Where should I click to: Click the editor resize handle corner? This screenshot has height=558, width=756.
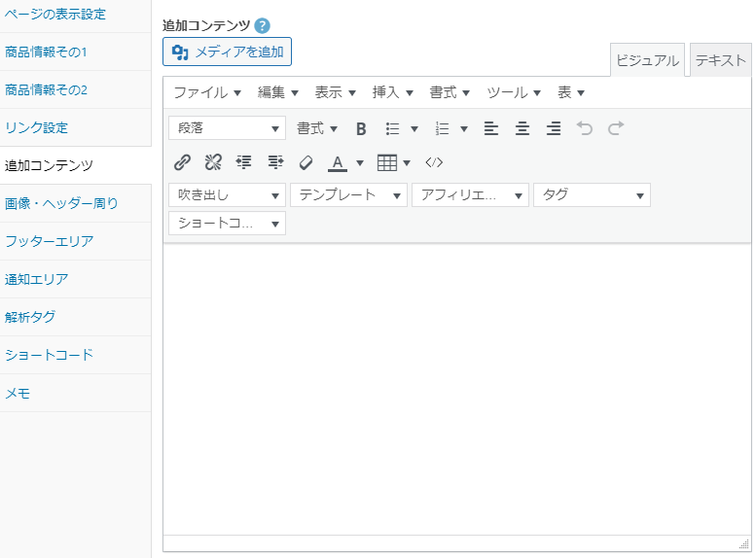(x=744, y=544)
